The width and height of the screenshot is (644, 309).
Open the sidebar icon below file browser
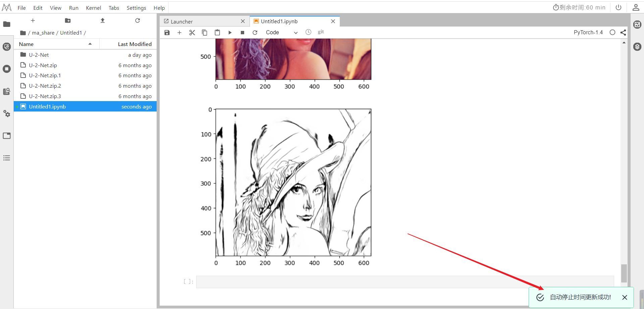7,47
